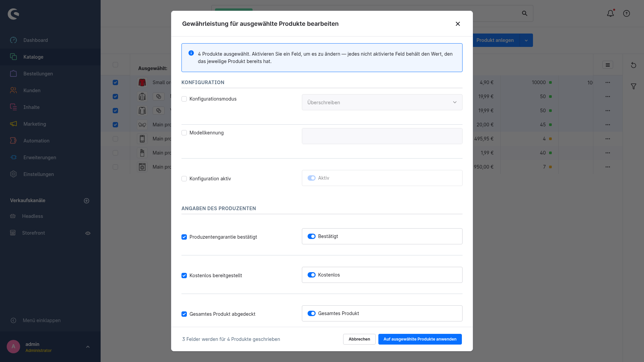
Task: Open actions menu for the 495,95 € row
Action: point(608,139)
